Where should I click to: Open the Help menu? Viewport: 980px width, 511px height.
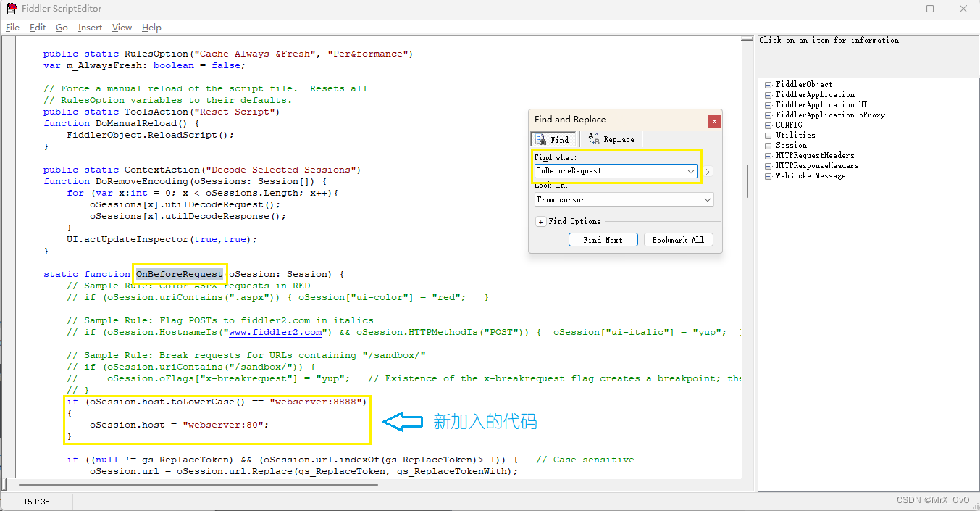click(x=151, y=27)
